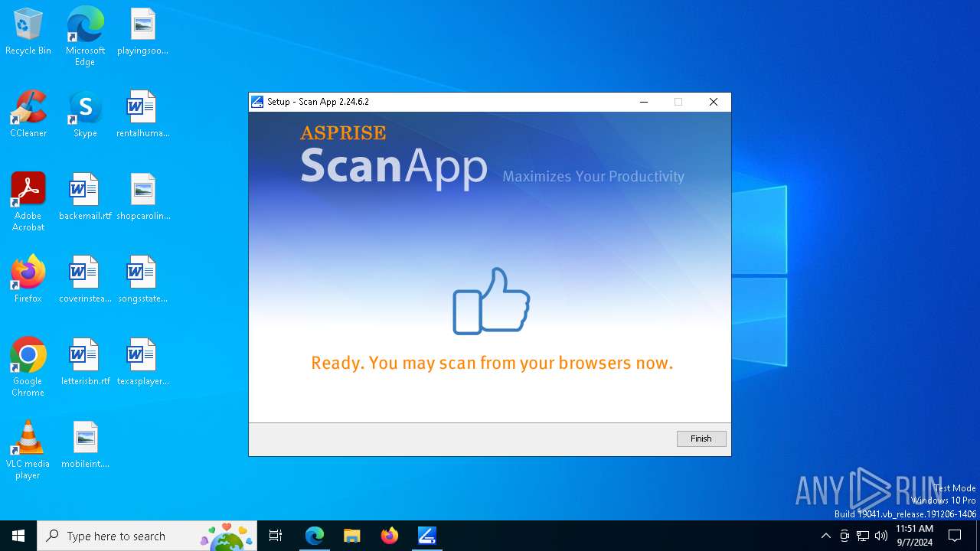The height and width of the screenshot is (551, 980).
Task: Select the Google Chrome desktop shortcut
Action: click(x=28, y=367)
